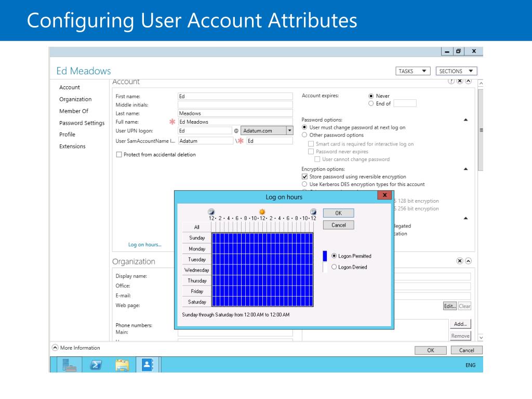This screenshot has height=399, width=532.
Task: Click OK at bottom of user properties window
Action: 431,350
